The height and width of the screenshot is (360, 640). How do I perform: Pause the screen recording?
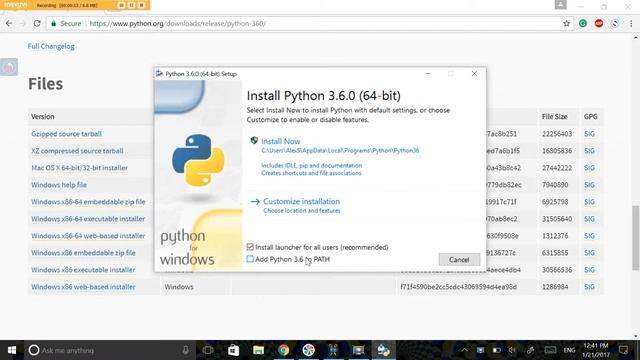[131, 5]
